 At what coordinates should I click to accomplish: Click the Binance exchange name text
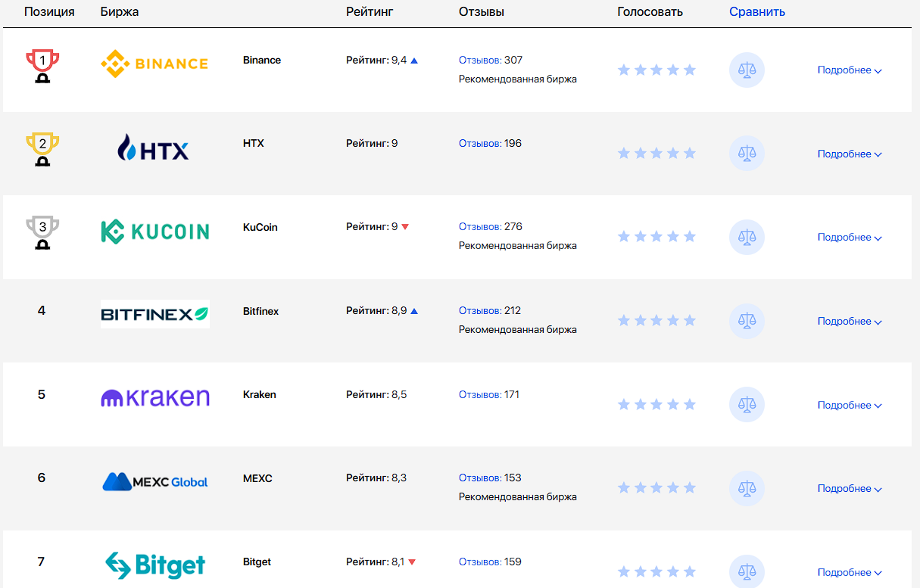click(x=262, y=60)
